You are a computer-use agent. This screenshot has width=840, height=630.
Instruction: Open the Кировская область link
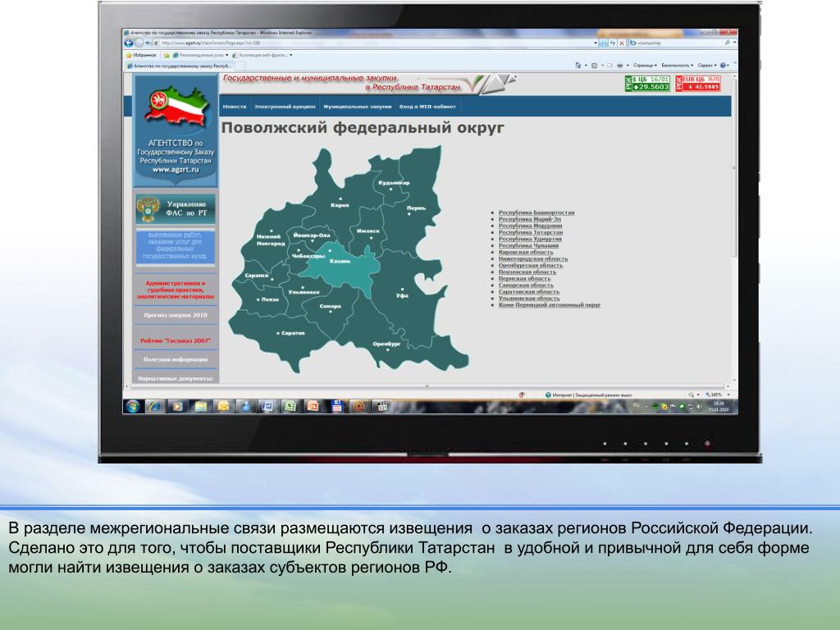(526, 252)
